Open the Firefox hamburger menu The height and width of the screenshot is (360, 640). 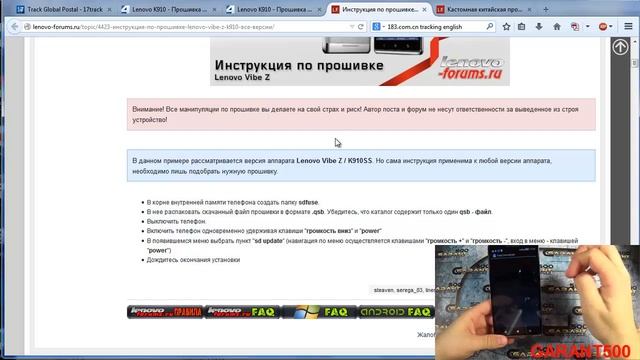click(628, 27)
